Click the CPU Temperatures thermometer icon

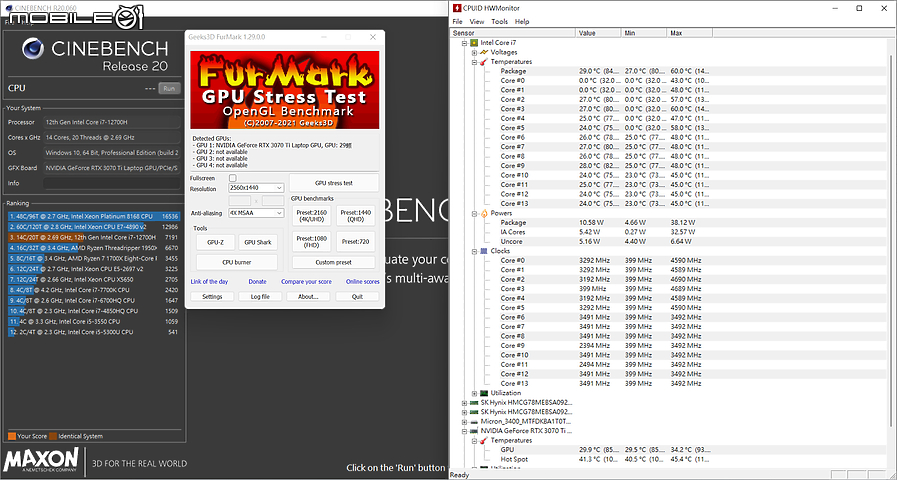484,62
